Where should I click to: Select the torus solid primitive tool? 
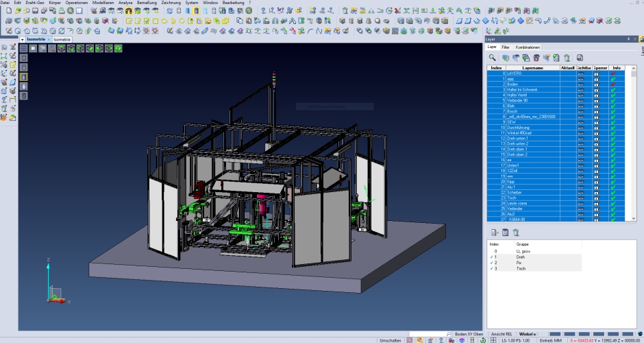tap(386, 21)
